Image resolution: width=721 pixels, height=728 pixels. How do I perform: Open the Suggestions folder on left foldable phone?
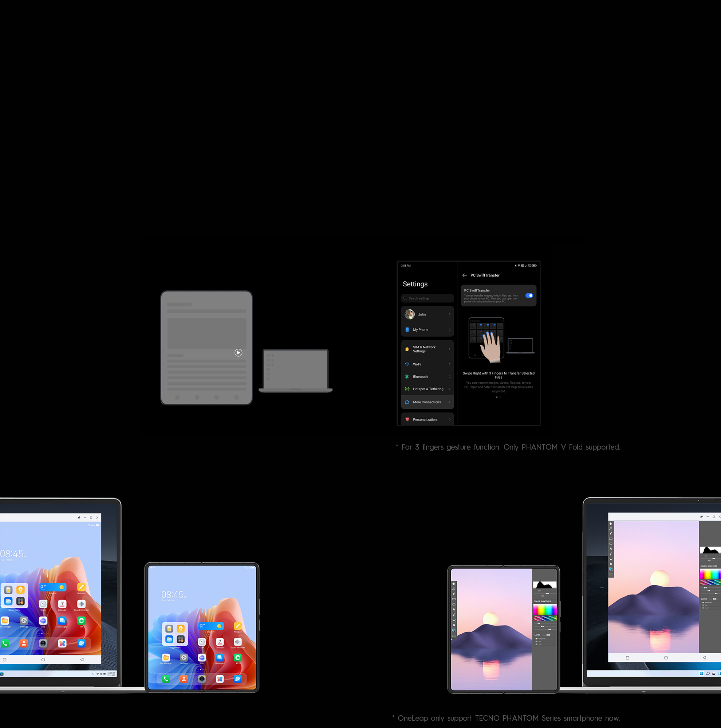tap(175, 633)
